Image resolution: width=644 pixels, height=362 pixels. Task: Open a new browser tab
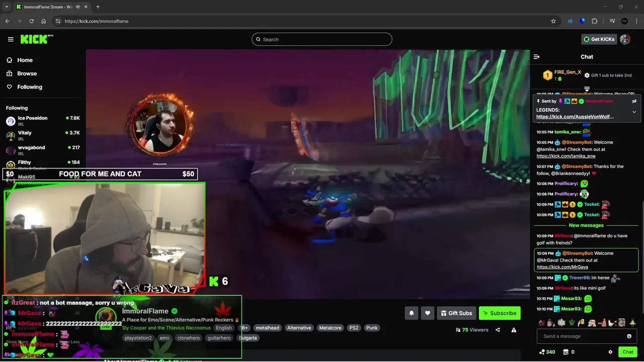pyautogui.click(x=98, y=7)
